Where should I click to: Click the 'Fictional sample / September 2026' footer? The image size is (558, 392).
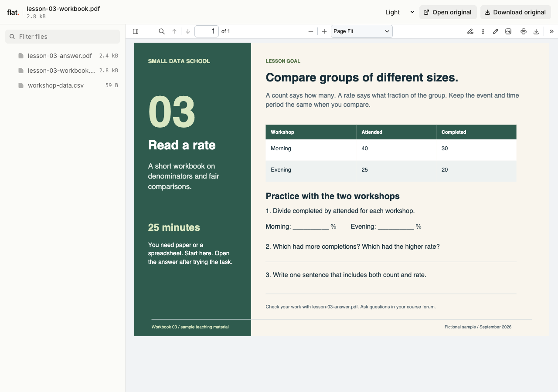coord(478,327)
